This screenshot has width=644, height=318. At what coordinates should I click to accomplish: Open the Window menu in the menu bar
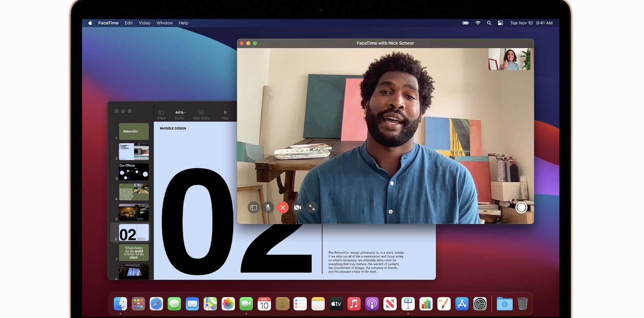pos(164,23)
